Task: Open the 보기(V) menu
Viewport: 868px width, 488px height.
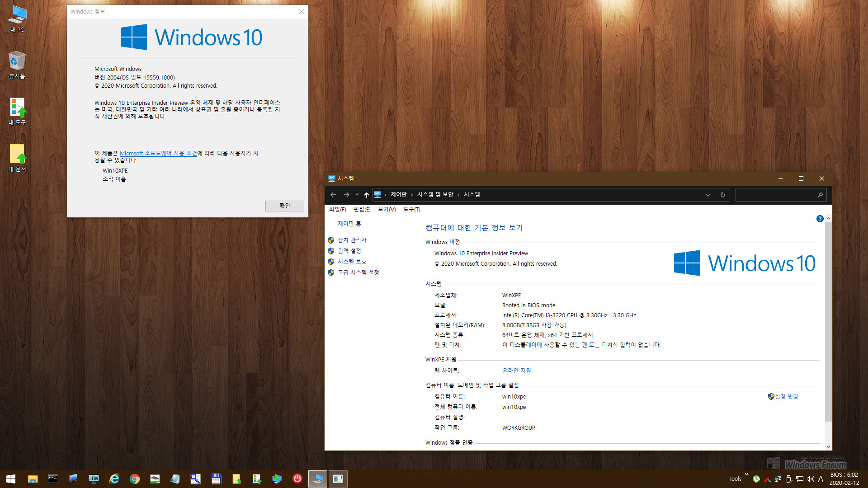Action: (x=387, y=209)
